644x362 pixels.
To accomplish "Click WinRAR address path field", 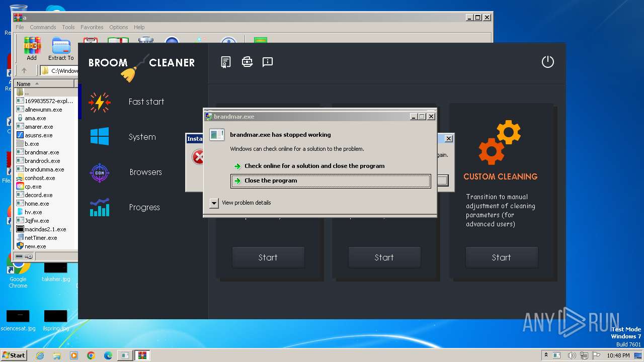I will click(x=58, y=71).
